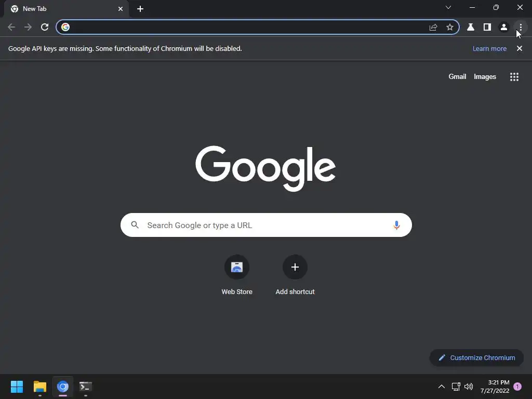Click the back navigation arrow

[11, 27]
